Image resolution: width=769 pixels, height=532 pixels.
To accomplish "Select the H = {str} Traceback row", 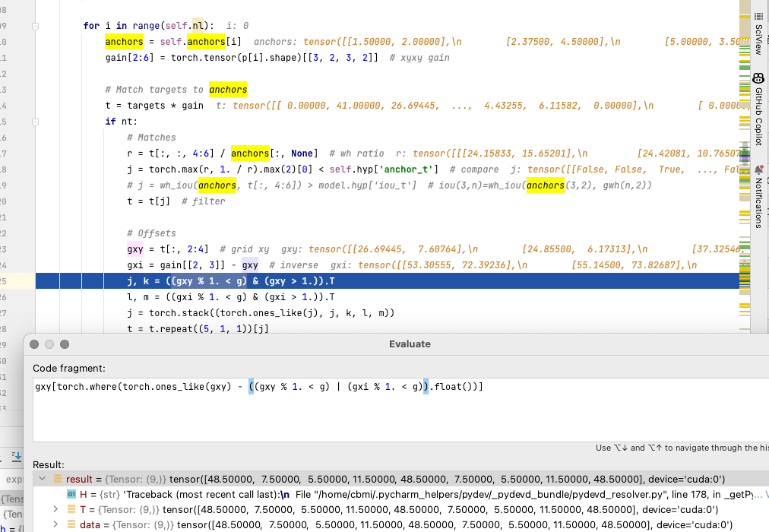I will tap(401, 494).
